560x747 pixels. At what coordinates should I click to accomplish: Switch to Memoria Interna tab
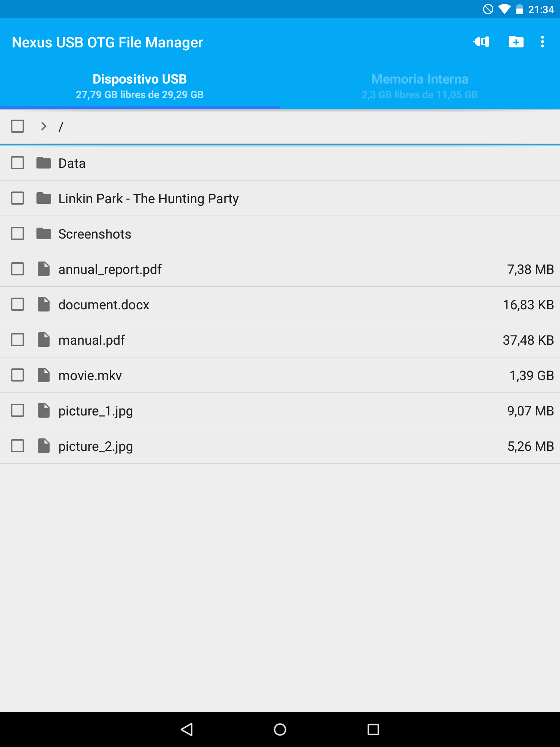tap(420, 87)
